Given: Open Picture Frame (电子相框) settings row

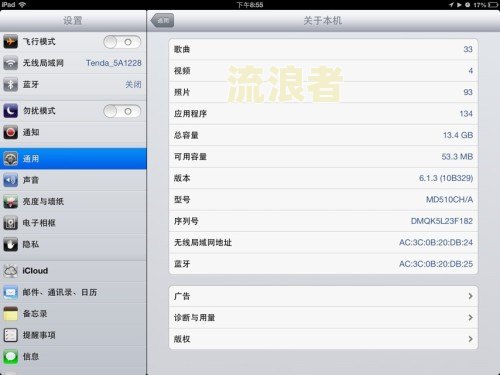Looking at the screenshot, I should tap(73, 223).
